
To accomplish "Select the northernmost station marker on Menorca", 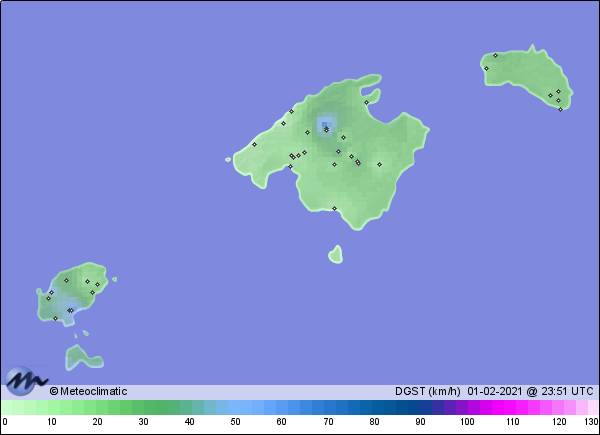I will pyautogui.click(x=495, y=56).
